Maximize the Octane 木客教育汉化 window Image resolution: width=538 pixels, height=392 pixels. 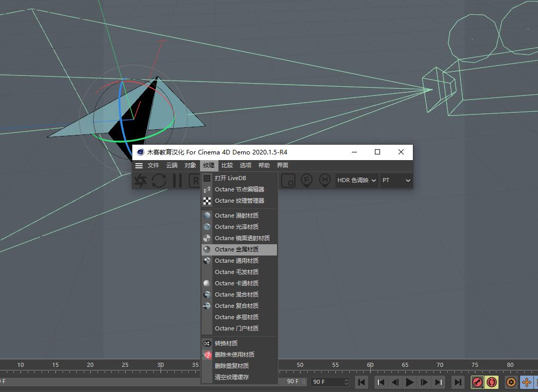click(x=377, y=152)
